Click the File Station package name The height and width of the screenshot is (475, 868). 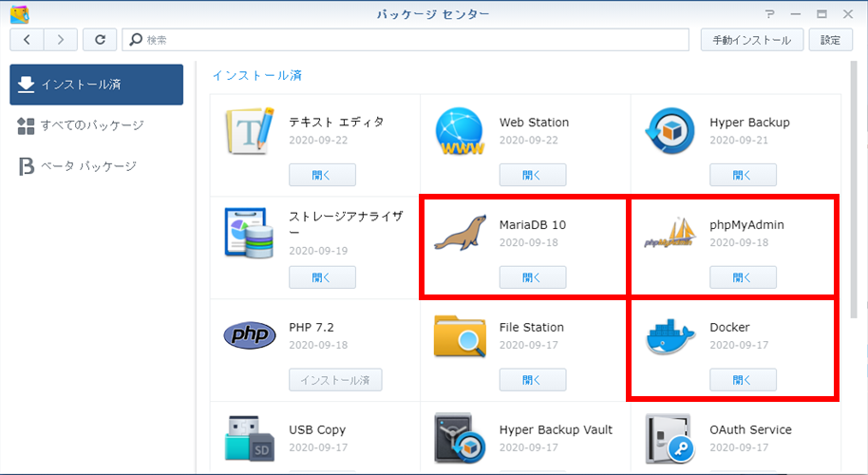(532, 327)
